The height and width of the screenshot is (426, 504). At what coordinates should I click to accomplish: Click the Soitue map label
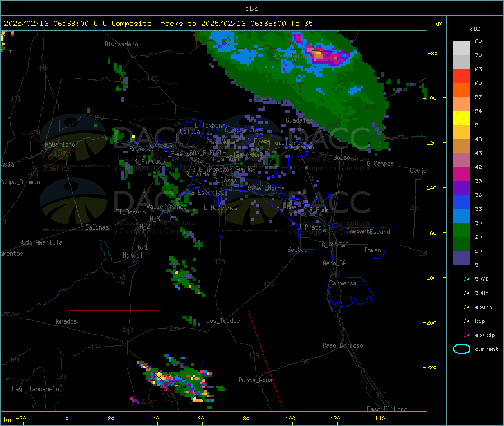(297, 250)
